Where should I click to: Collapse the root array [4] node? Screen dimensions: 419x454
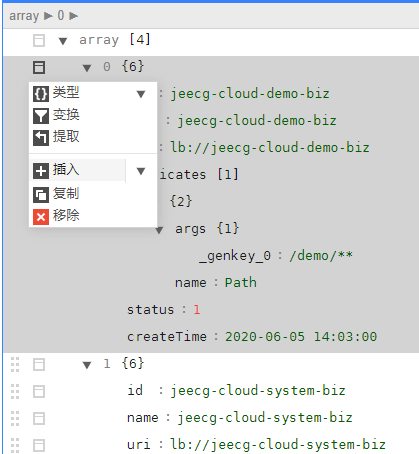point(63,41)
